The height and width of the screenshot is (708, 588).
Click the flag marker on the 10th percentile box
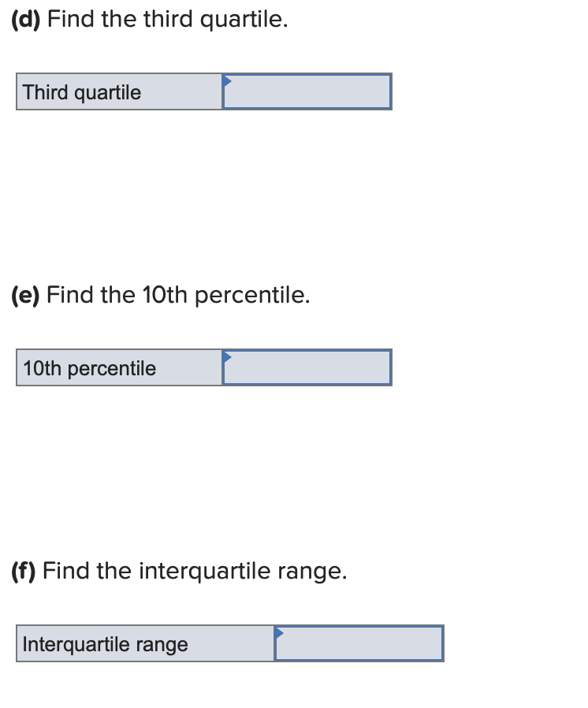(x=228, y=356)
